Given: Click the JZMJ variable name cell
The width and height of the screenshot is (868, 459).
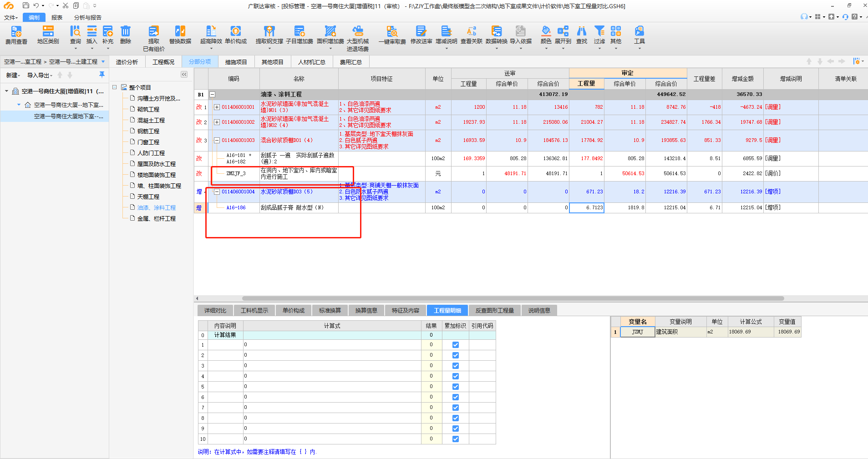Looking at the screenshot, I should coord(638,332).
